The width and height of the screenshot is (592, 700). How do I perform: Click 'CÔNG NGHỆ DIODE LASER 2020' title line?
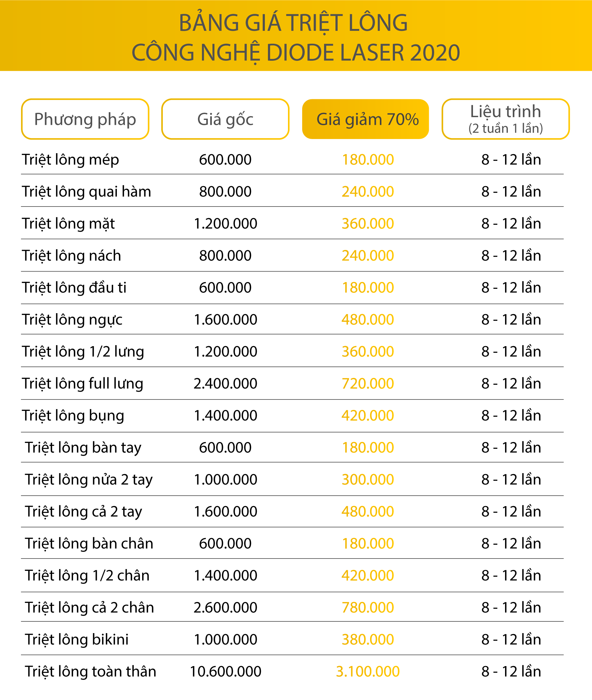click(x=295, y=53)
